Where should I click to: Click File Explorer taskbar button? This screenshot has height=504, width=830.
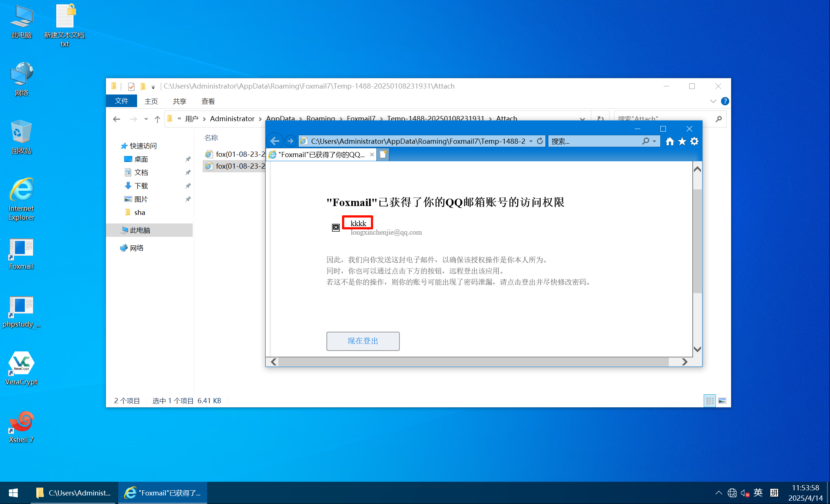click(x=74, y=493)
